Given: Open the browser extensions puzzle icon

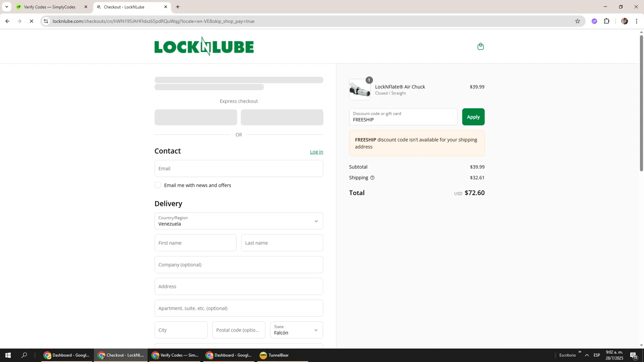Looking at the screenshot, I should point(607,21).
